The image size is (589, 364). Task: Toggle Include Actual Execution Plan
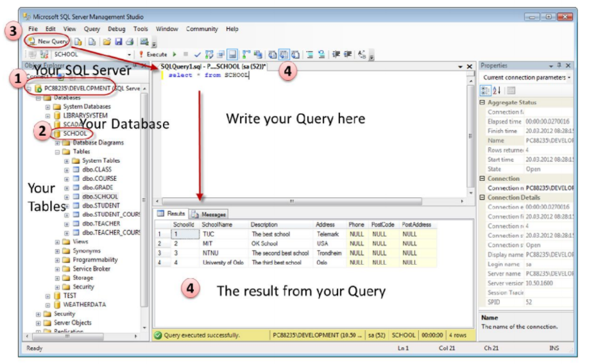coord(246,54)
